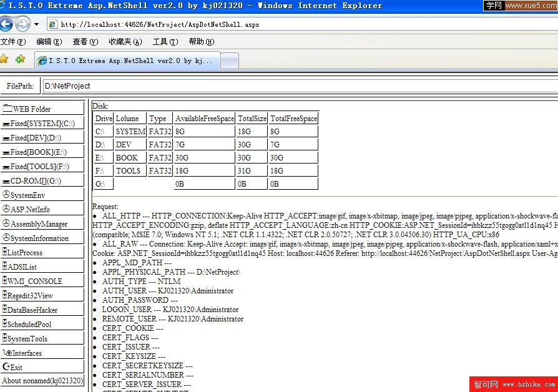558x392 pixels.
Task: Select the I.S.T.O Extreme Asp.NetShell tab
Action: click(127, 61)
